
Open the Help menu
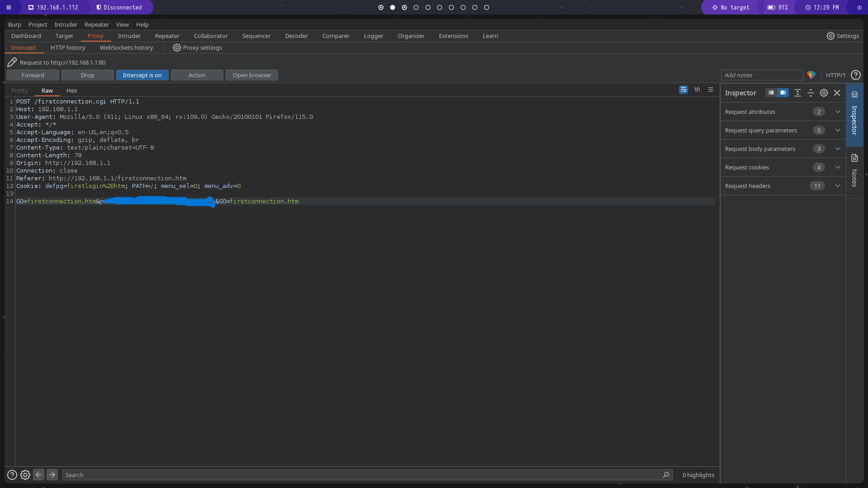pyautogui.click(x=142, y=24)
